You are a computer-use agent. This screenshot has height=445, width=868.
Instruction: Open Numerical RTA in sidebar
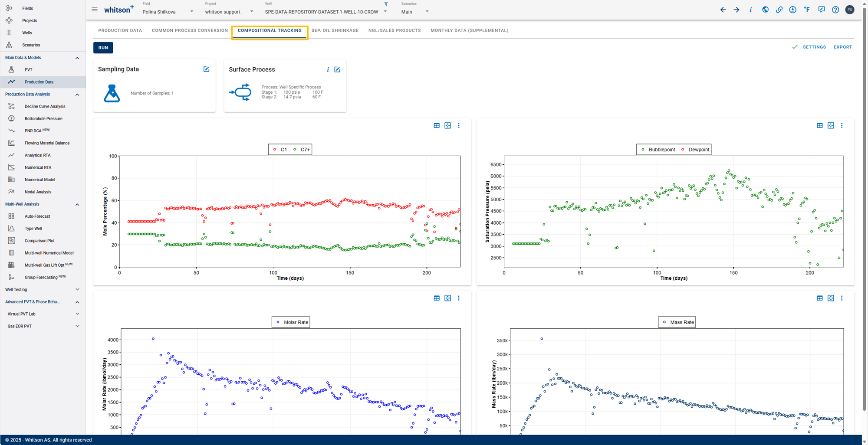pos(43,167)
